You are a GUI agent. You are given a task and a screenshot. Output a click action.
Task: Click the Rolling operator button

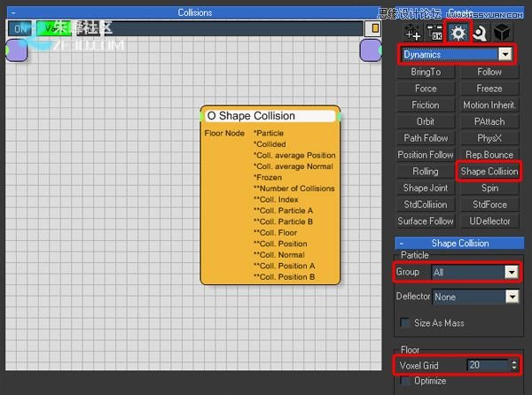click(x=426, y=172)
